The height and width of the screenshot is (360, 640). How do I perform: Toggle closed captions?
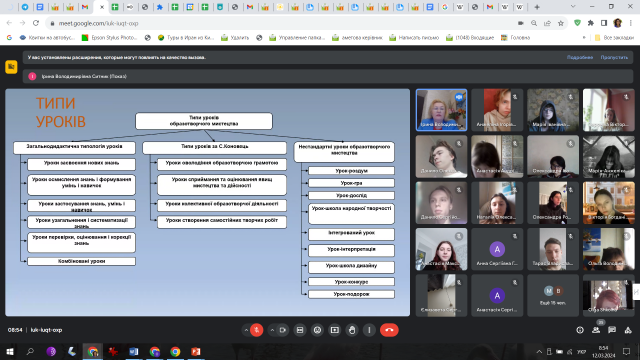pos(300,330)
